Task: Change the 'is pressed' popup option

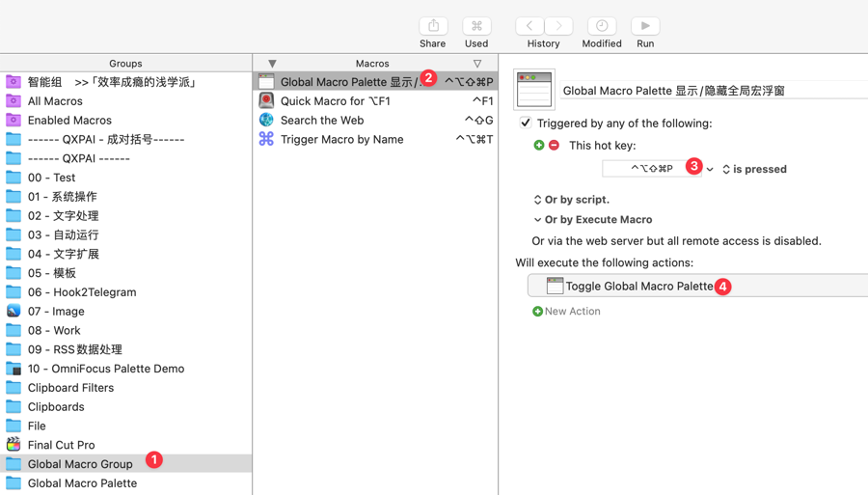Action: pos(753,170)
